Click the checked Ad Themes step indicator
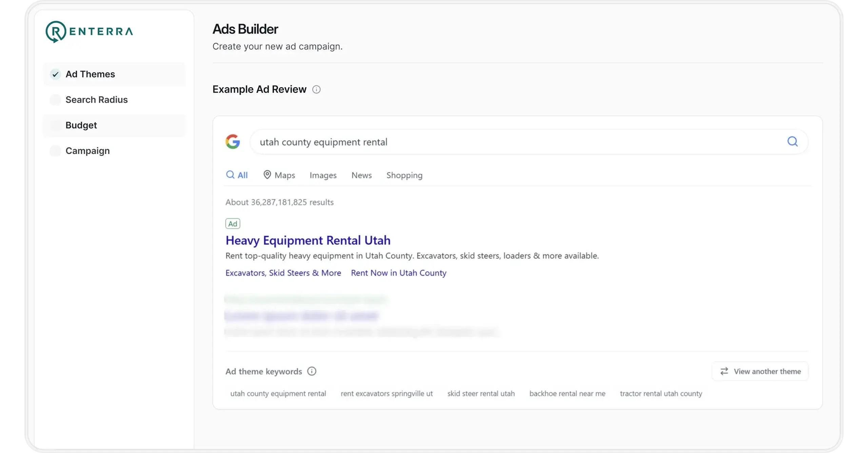This screenshot has height=453, width=868. click(x=55, y=74)
